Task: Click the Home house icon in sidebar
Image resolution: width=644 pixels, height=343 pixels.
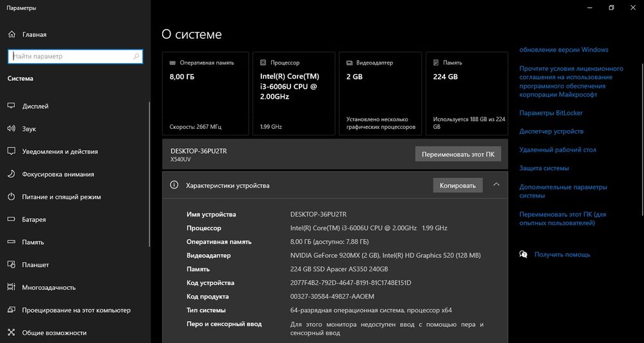Action: [x=12, y=35]
